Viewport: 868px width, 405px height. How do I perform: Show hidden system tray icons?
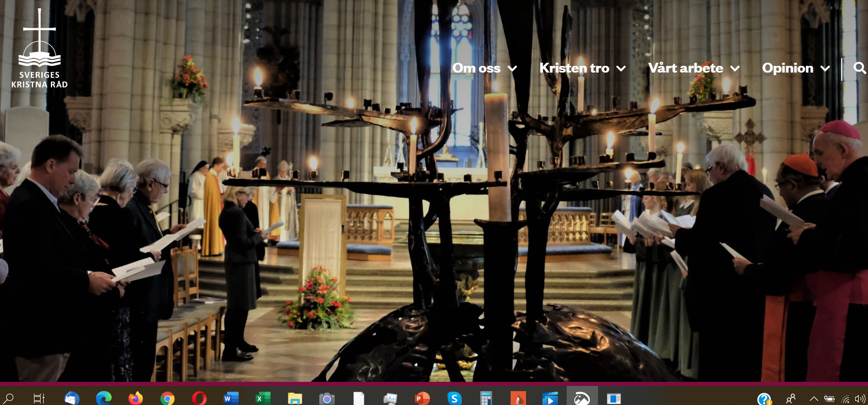813,398
